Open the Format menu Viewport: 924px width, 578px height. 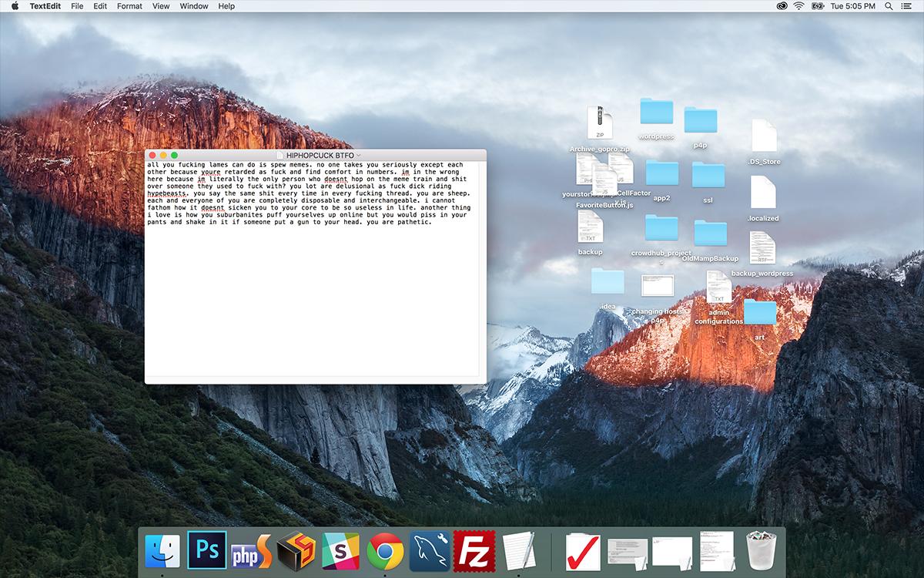(129, 6)
